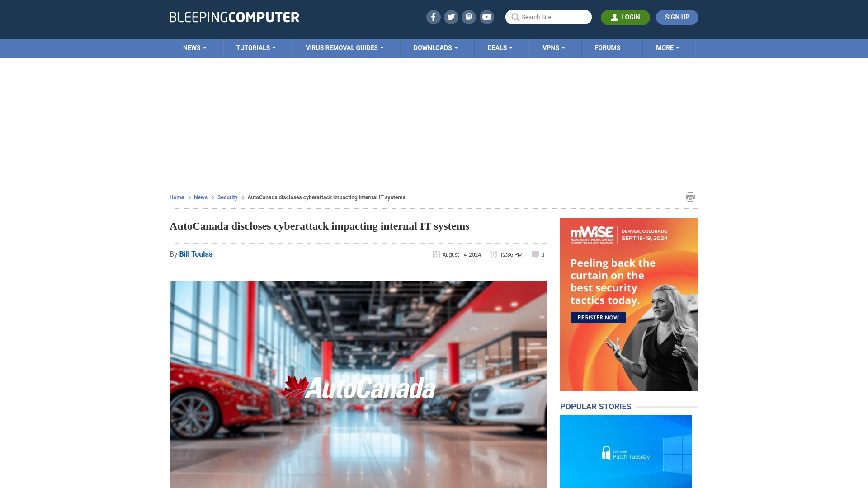Viewport: 868px width, 488px height.
Task: Go to Home breadcrumb link
Action: pos(177,197)
